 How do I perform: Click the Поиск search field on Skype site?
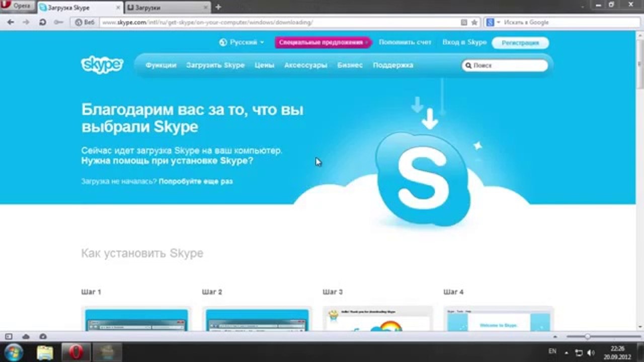point(505,65)
